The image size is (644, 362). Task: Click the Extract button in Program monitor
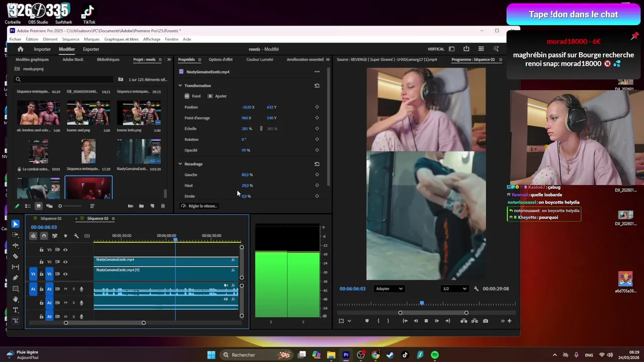click(x=474, y=321)
